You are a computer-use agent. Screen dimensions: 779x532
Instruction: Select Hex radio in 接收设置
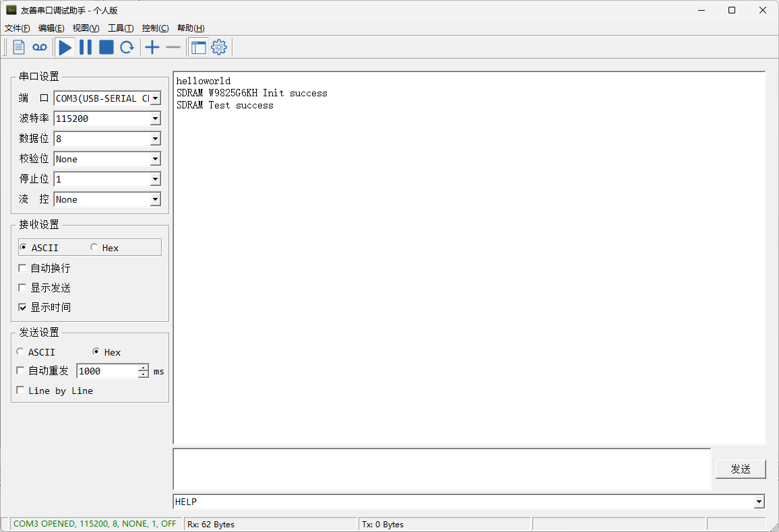pos(94,248)
